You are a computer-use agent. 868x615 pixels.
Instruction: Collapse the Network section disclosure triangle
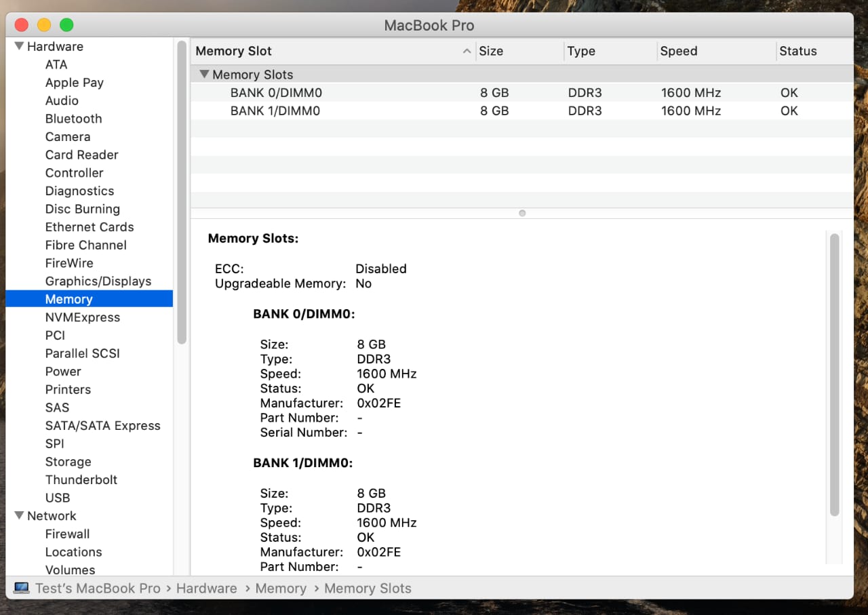tap(19, 516)
